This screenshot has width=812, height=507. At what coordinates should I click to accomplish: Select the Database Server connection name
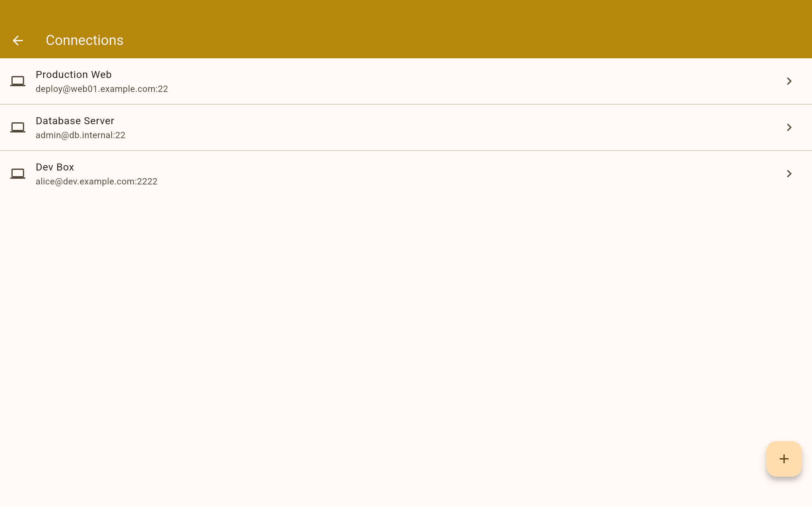click(x=75, y=121)
